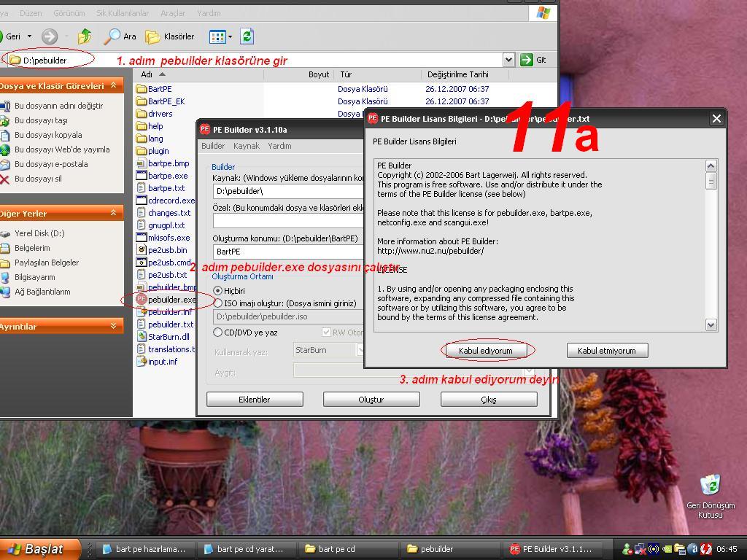Select the CD/DVD ye yaz radio button
The width and height of the screenshot is (747, 560).
[x=217, y=332]
